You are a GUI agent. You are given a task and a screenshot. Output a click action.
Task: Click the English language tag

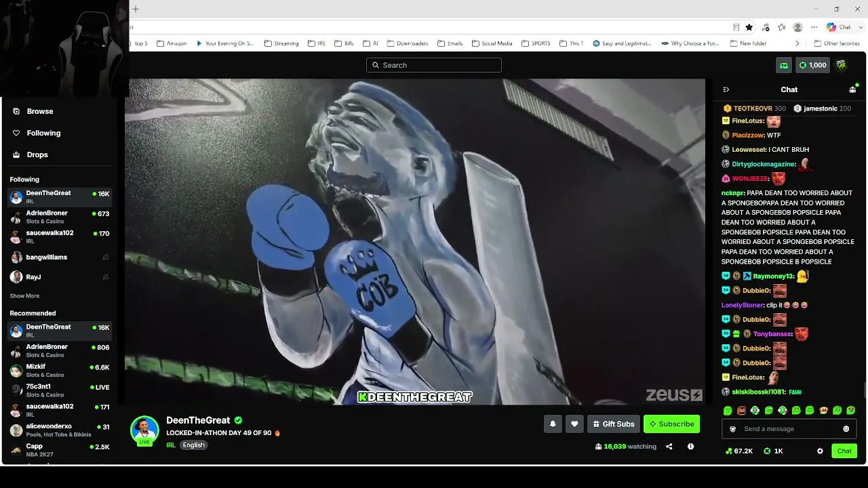[x=193, y=445]
